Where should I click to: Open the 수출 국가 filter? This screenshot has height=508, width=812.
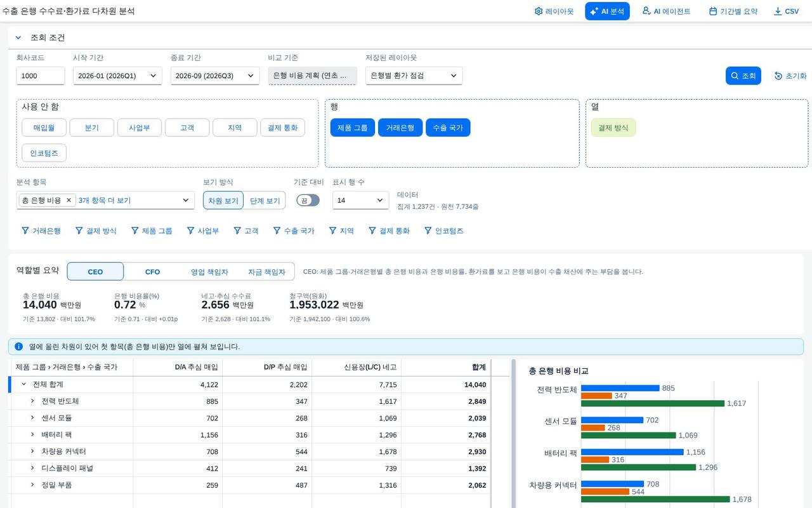pyautogui.click(x=294, y=231)
